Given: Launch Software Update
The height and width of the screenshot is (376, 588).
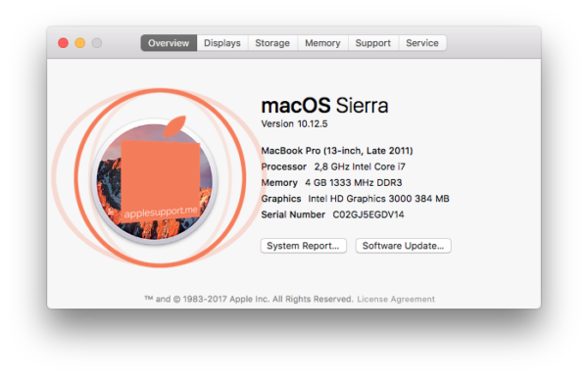Looking at the screenshot, I should pos(403,246).
